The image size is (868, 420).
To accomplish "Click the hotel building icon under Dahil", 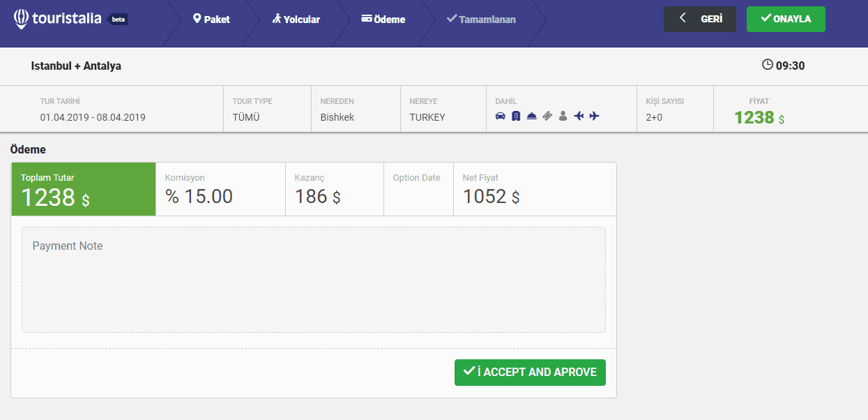I will point(516,117).
